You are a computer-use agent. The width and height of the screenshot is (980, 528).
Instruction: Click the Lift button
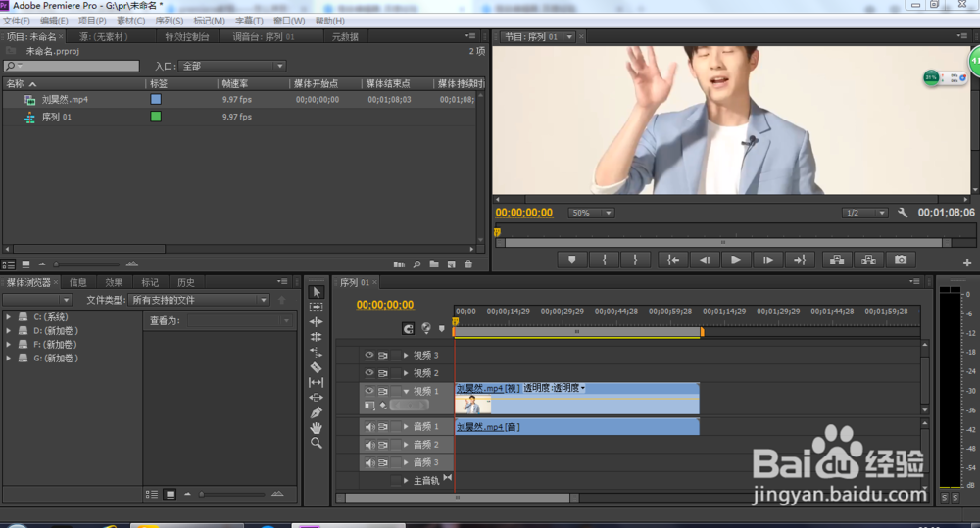(837, 260)
